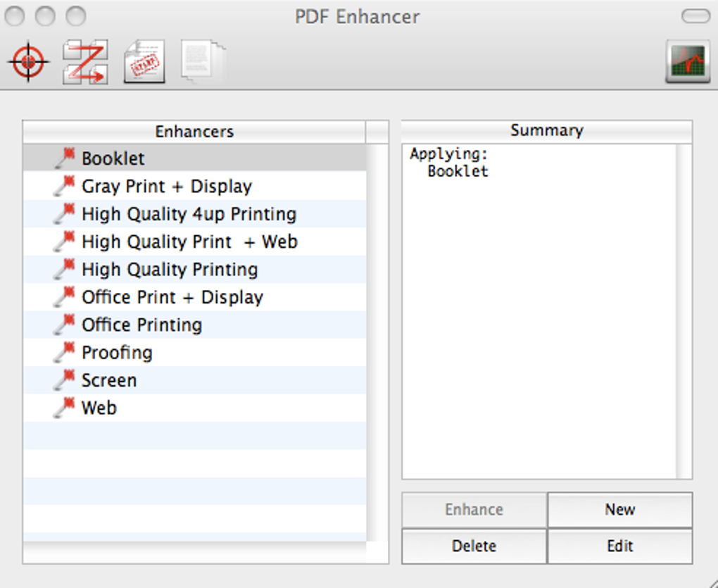718x588 pixels.
Task: Click the wand icon beside High Quality 4up Printing
Action: tap(65, 213)
